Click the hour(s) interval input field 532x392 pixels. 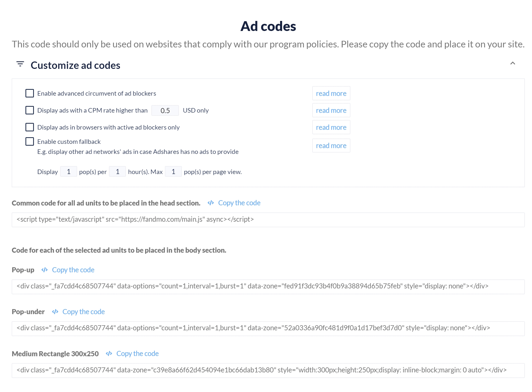[117, 172]
